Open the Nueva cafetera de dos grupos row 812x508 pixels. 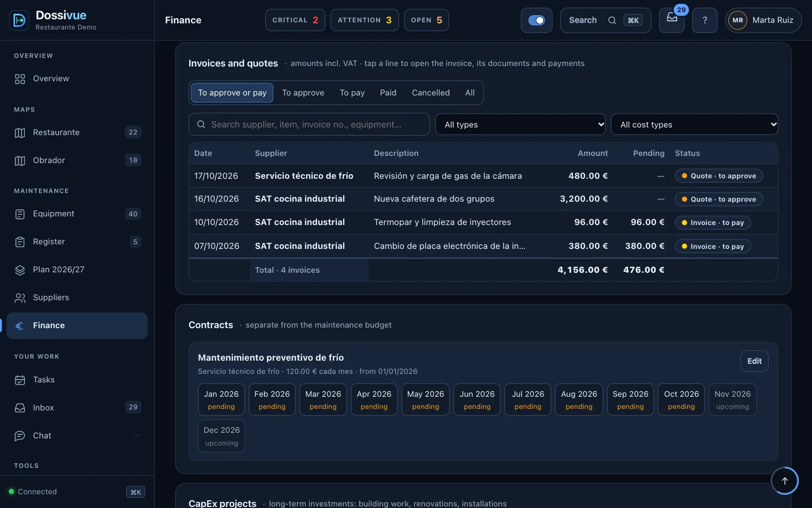pos(483,199)
